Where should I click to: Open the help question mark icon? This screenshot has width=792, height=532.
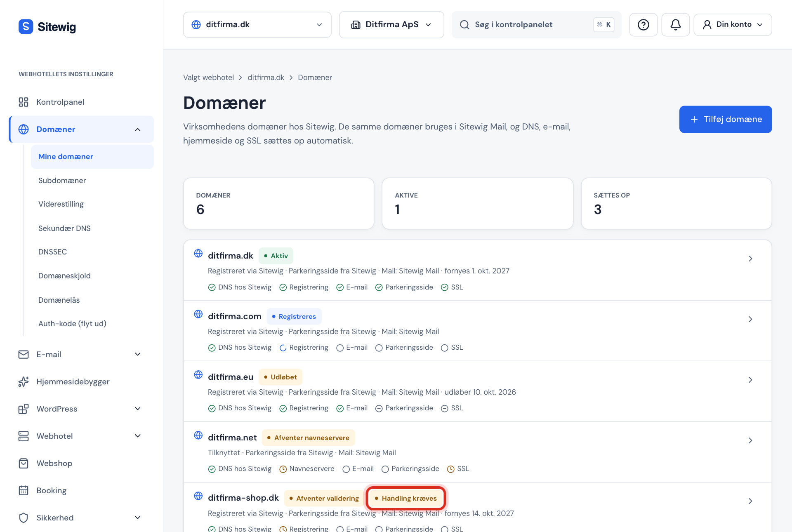[x=643, y=25]
